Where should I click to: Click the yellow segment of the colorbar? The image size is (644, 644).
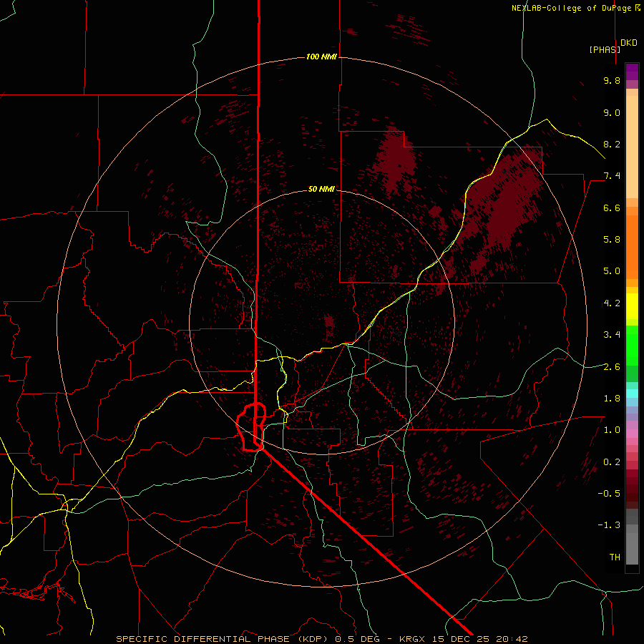point(632,306)
